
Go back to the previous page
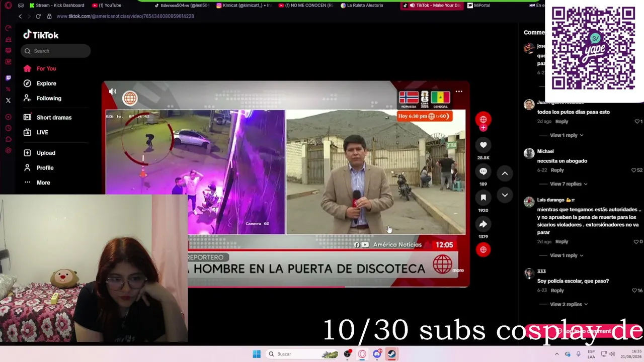click(20, 16)
